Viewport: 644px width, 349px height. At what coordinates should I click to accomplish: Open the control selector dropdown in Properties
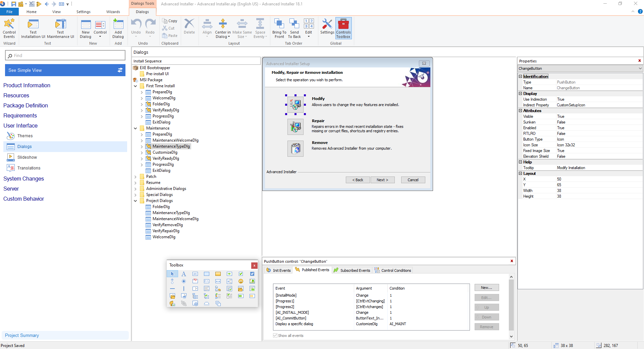[x=640, y=68]
